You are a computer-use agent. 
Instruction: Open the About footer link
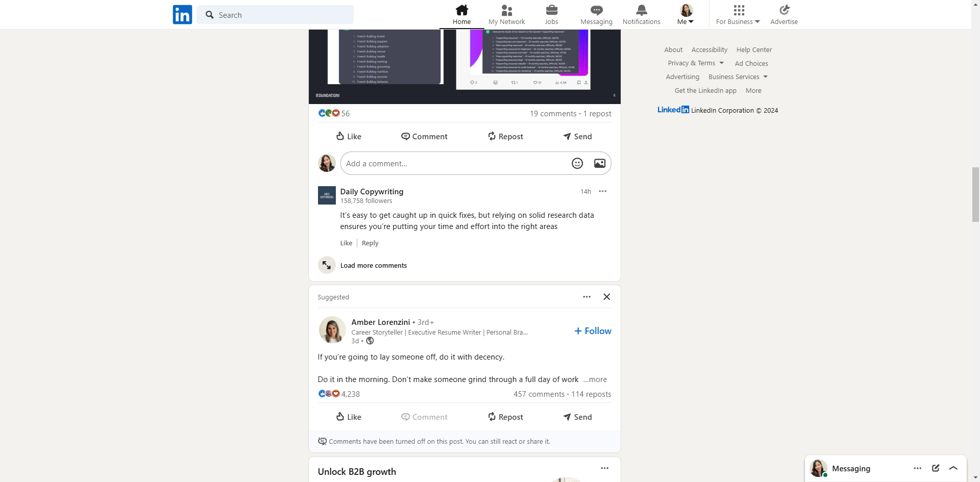pyautogui.click(x=673, y=49)
